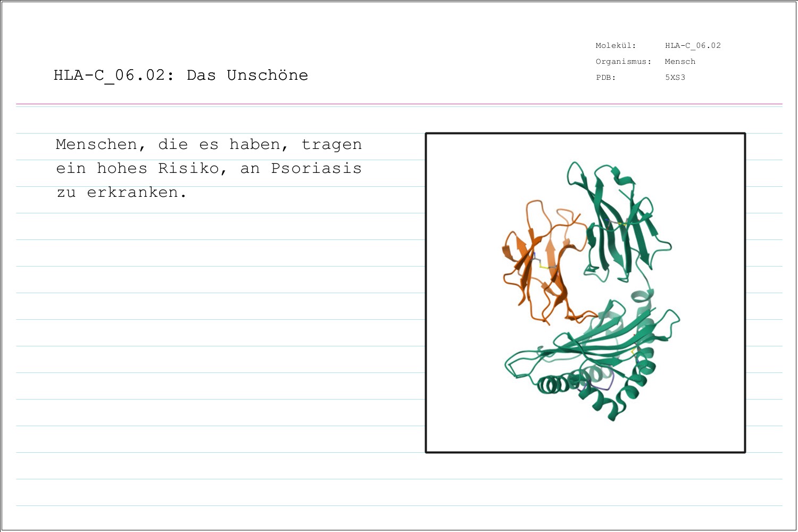Click the purple divider line below the title
798x532 pixels.
[x=399, y=104]
